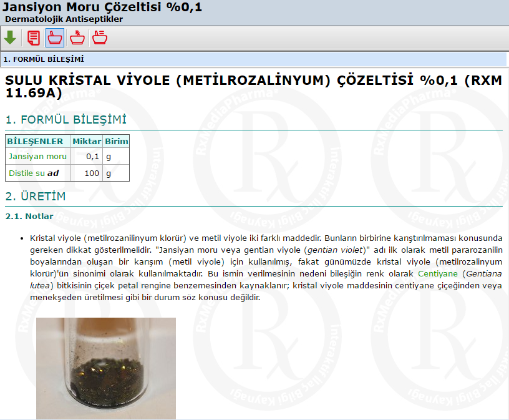509x420 pixels.
Task: Click the 'Miktar' table column header
Action: (x=86, y=141)
